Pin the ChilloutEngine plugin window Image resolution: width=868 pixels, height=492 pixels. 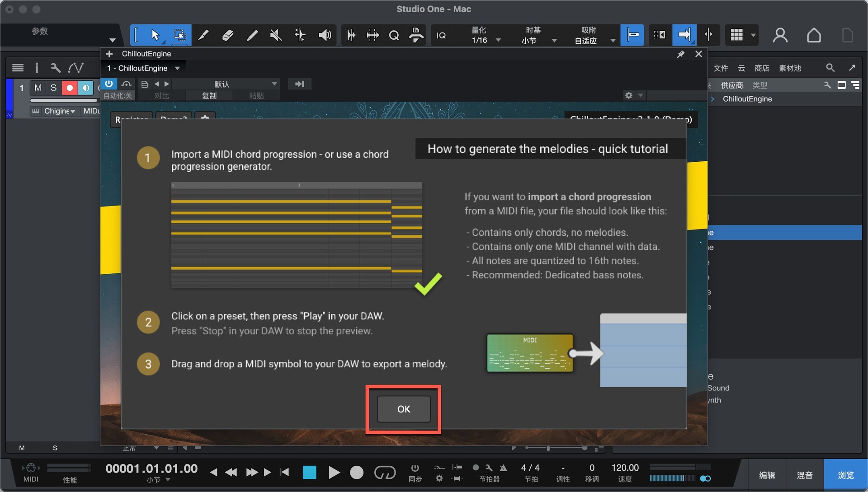[680, 54]
